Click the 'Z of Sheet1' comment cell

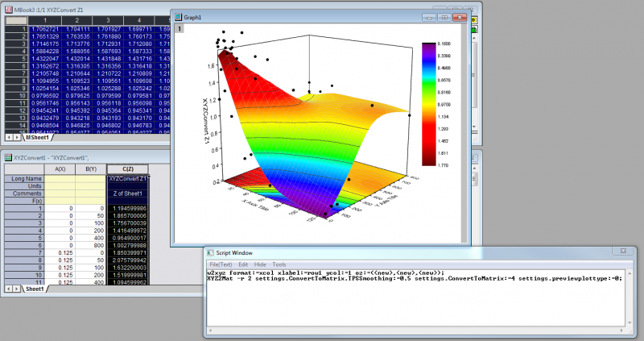127,193
